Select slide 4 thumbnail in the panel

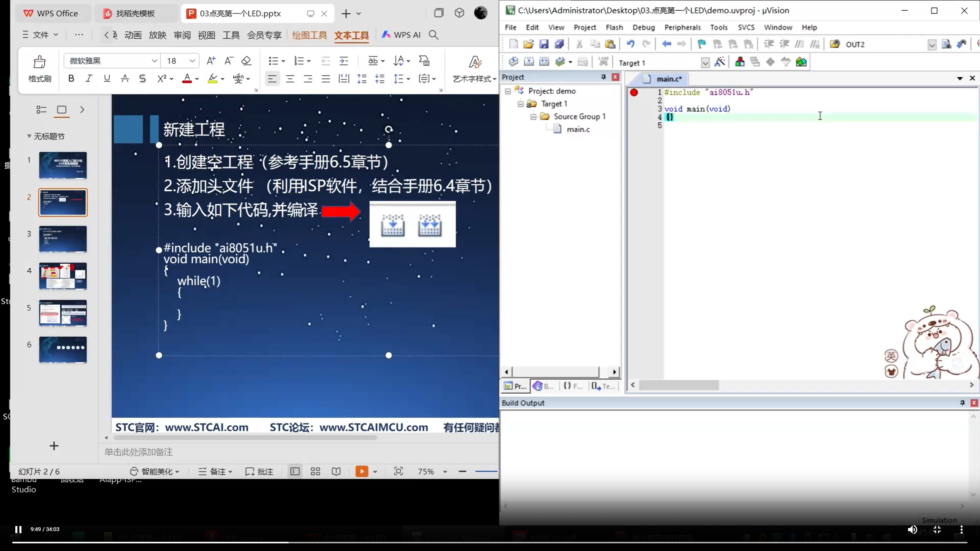[x=63, y=276]
